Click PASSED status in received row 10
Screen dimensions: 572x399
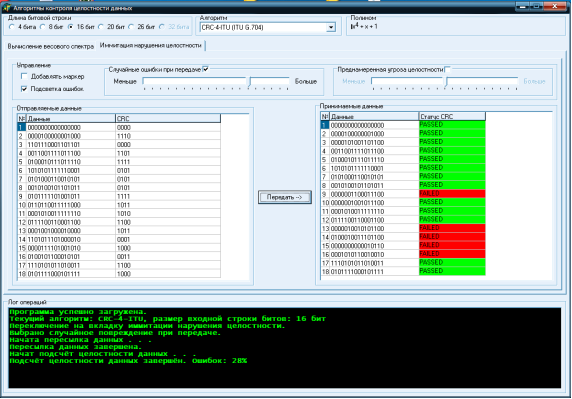(x=452, y=202)
